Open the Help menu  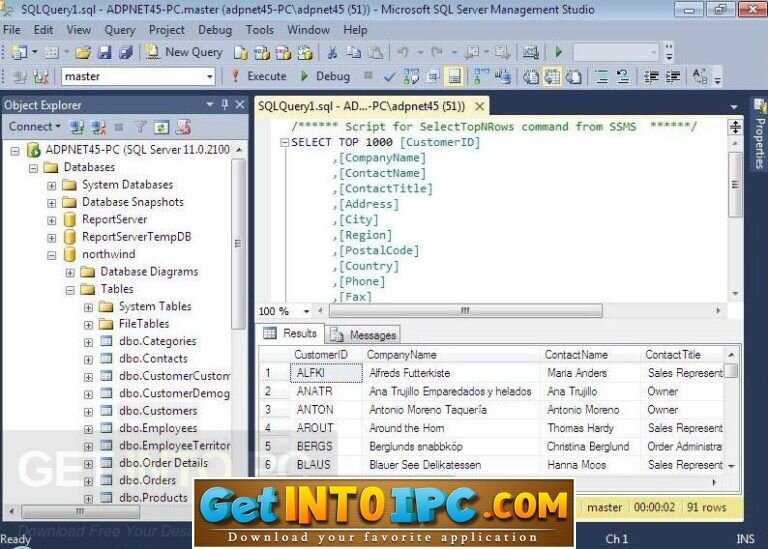tap(355, 30)
